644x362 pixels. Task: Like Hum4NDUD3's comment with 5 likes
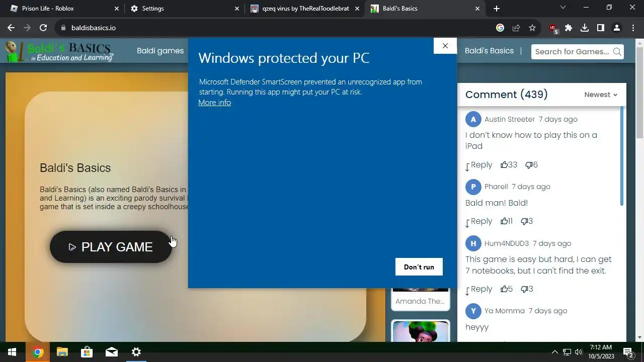(507, 289)
